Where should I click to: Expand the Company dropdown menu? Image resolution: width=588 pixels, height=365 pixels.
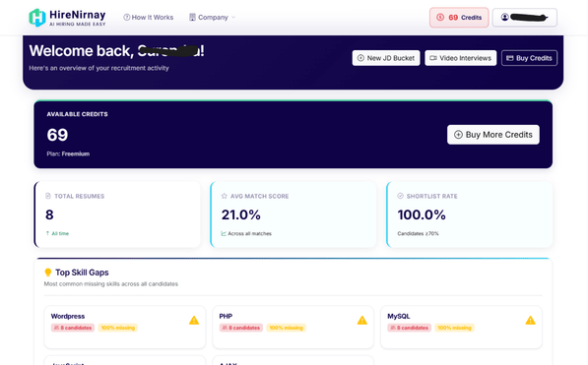pyautogui.click(x=212, y=18)
